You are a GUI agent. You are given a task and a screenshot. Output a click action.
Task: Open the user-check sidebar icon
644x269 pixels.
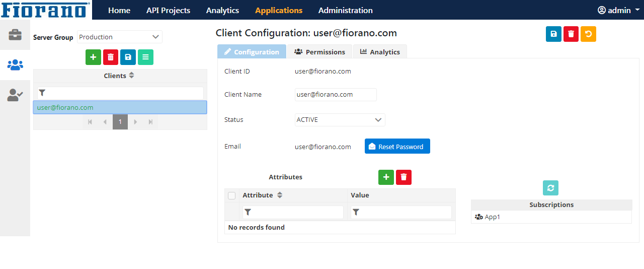click(15, 95)
